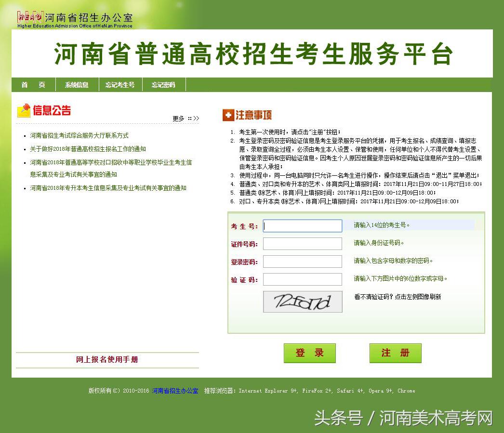
Task: Click the 考生号 input field
Action: (302, 225)
